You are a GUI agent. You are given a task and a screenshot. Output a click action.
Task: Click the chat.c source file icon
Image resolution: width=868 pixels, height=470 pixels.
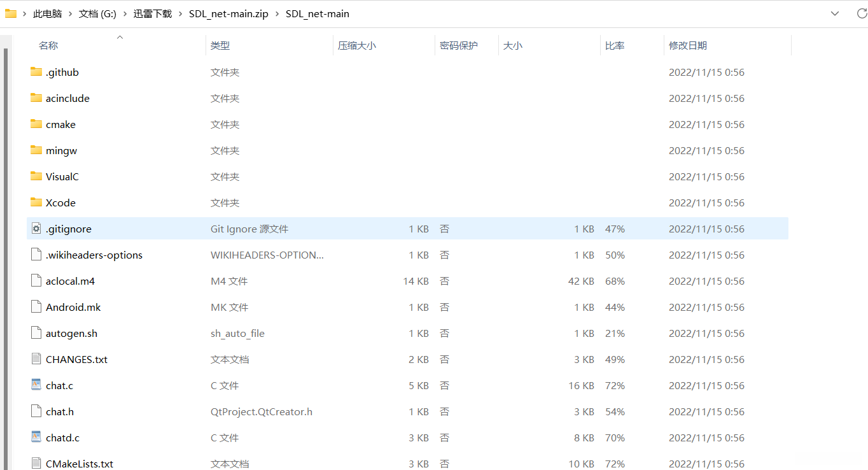36,385
